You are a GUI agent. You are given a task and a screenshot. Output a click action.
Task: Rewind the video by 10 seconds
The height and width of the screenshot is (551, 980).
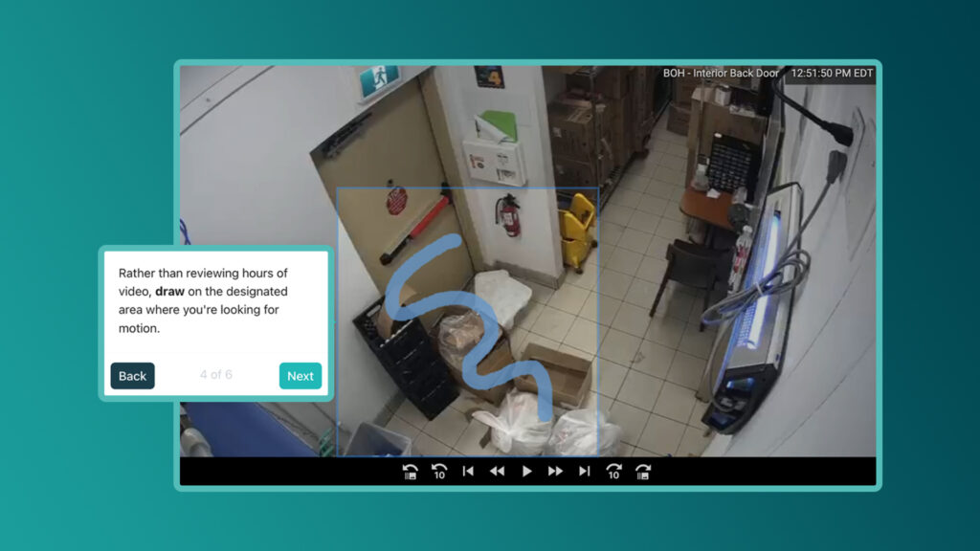(x=439, y=471)
